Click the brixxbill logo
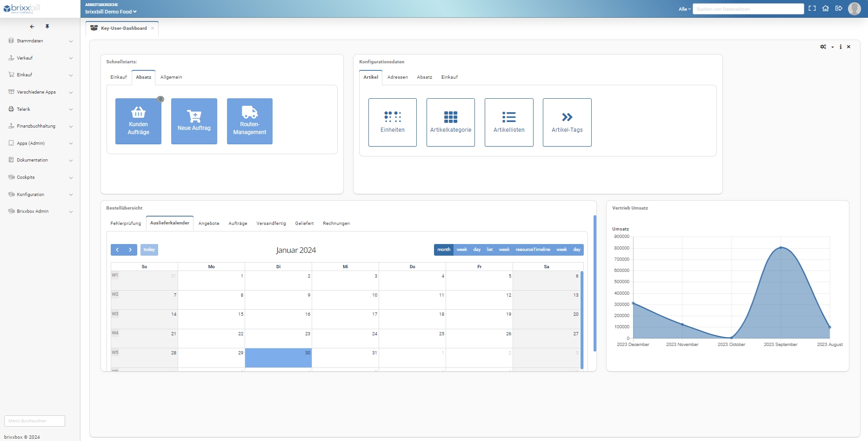 click(22, 8)
